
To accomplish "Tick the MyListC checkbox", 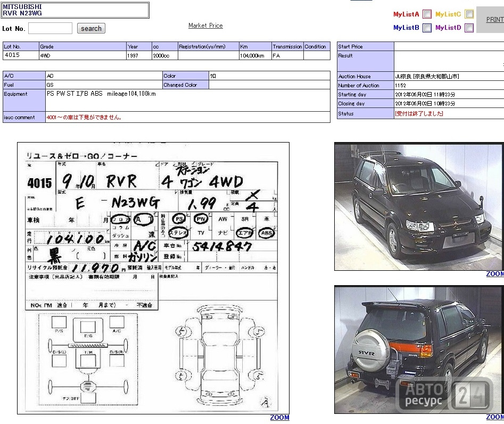I will [469, 14].
